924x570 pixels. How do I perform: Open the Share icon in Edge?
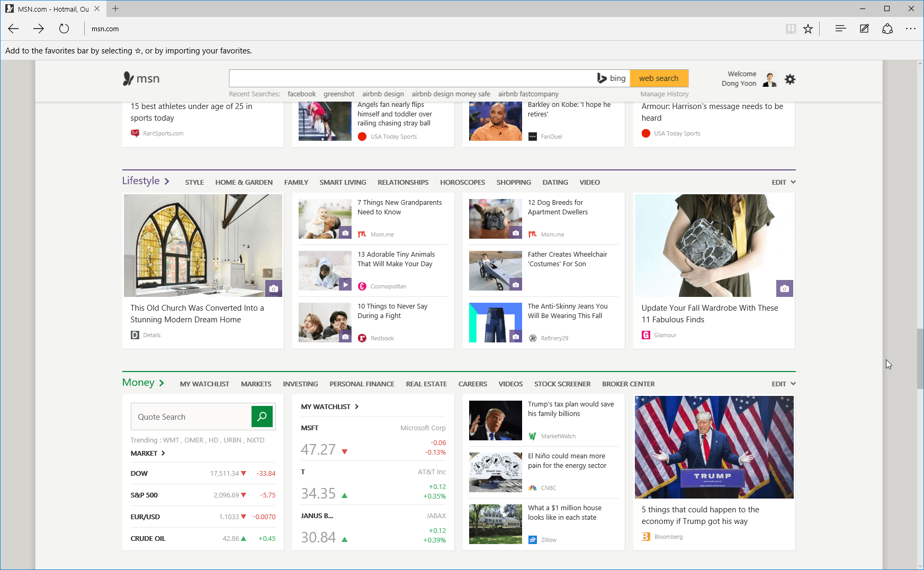coord(887,29)
